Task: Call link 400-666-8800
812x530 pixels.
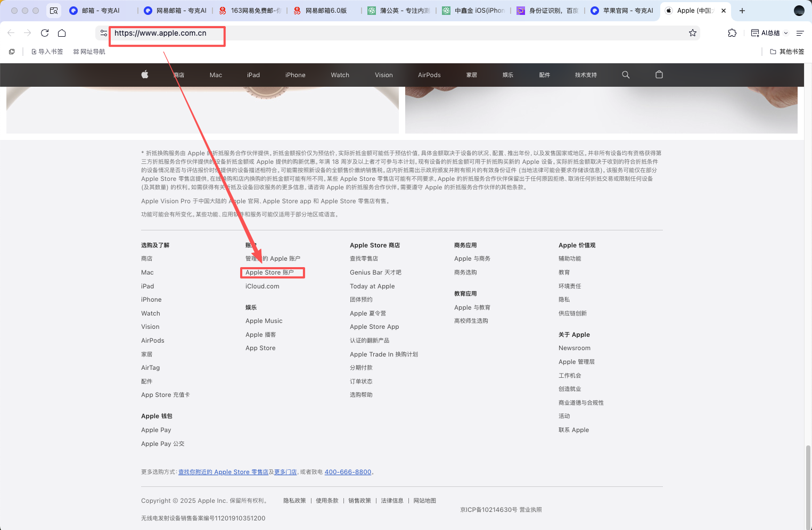Action: click(348, 472)
